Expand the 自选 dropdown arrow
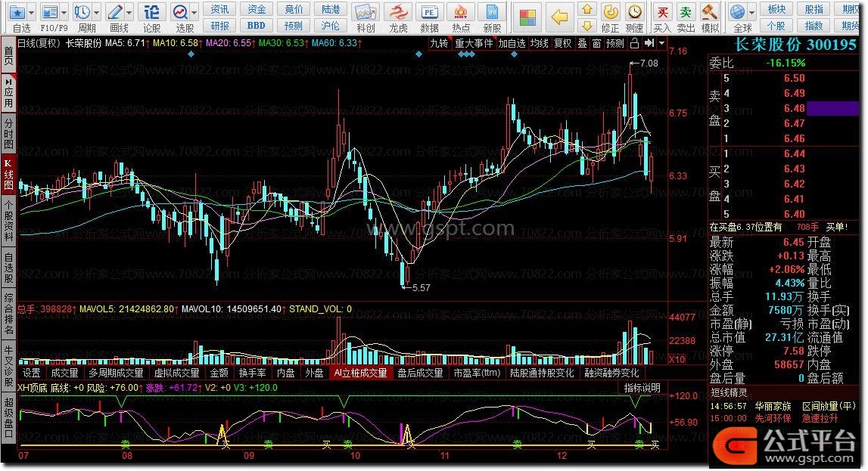This screenshot has height=471, width=868. pyautogui.click(x=31, y=13)
